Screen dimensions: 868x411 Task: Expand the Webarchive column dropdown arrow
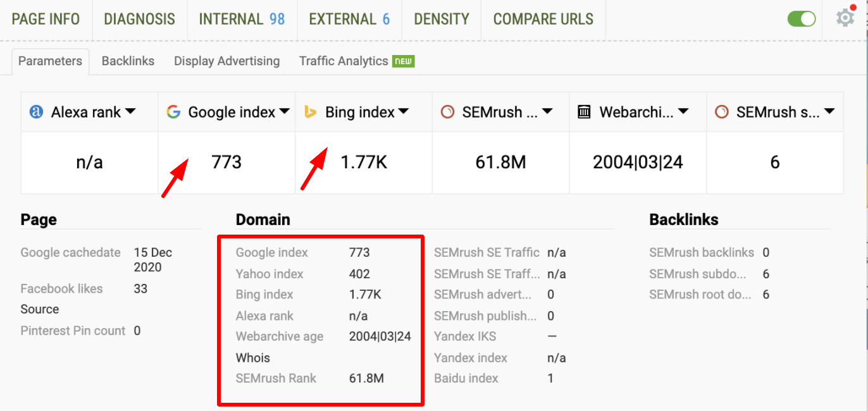pyautogui.click(x=683, y=112)
